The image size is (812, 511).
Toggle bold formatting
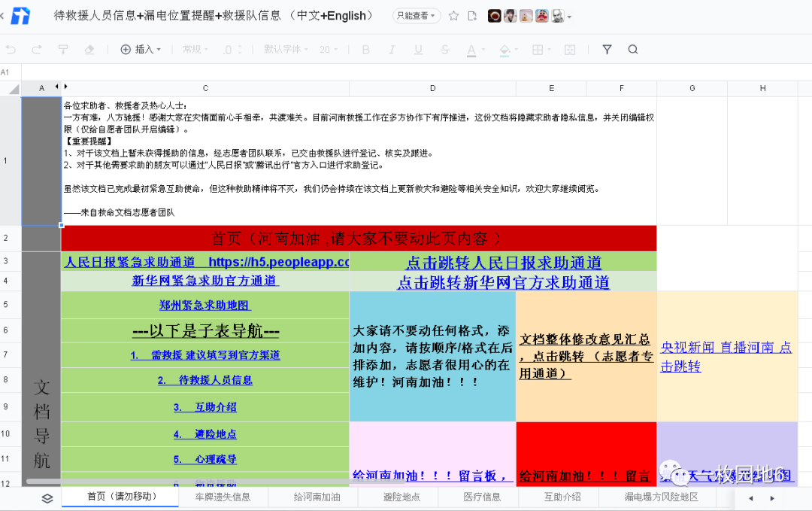pyautogui.click(x=365, y=50)
